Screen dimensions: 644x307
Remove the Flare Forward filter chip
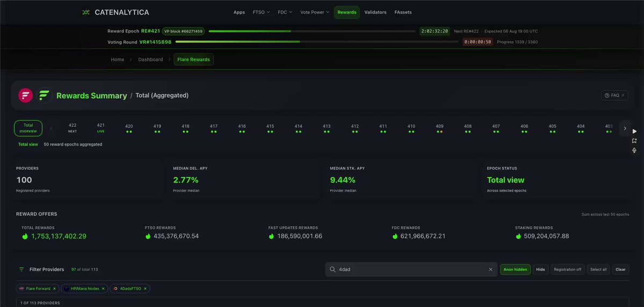(54, 289)
